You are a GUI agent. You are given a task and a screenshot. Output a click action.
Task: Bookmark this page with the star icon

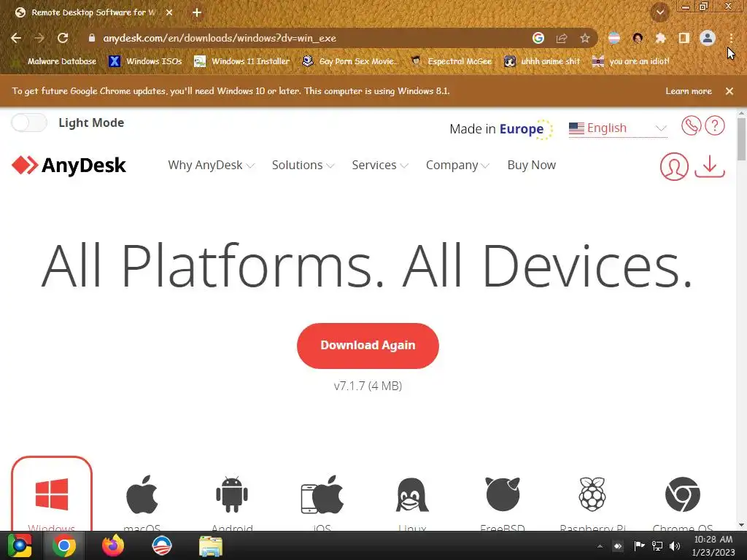tap(585, 38)
